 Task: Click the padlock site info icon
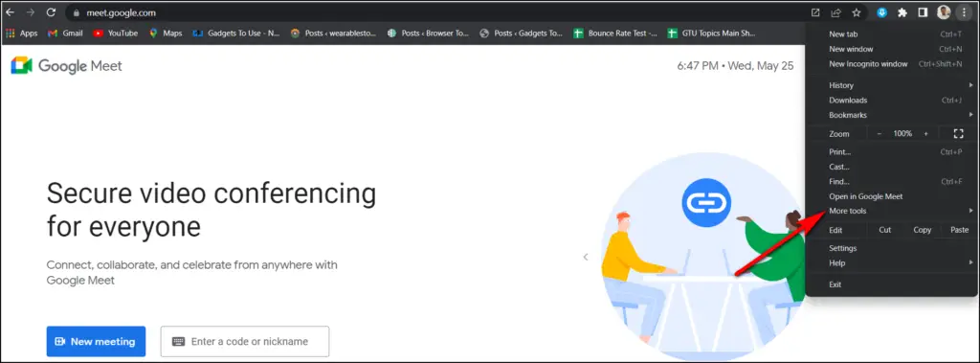(76, 12)
